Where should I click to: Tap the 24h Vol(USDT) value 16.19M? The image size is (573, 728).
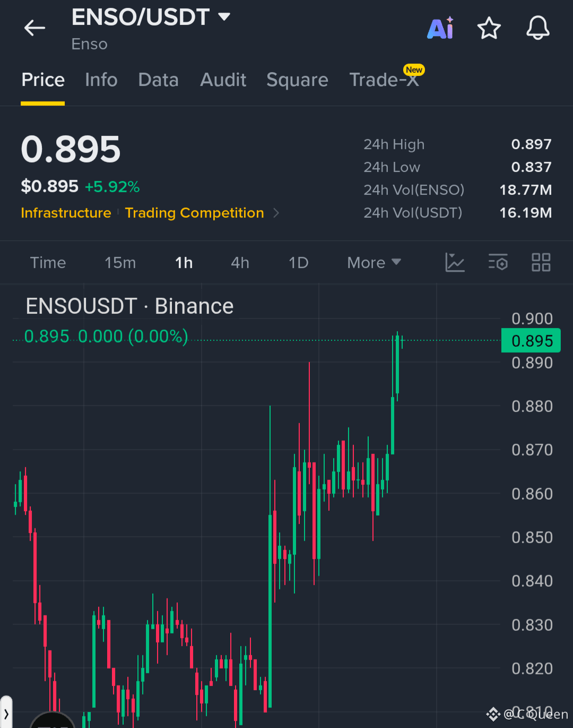click(525, 213)
